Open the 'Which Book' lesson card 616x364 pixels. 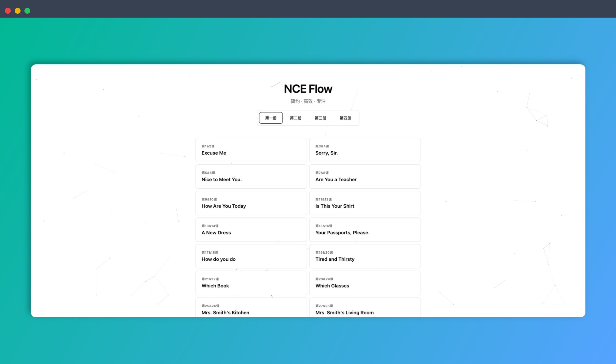point(251,283)
